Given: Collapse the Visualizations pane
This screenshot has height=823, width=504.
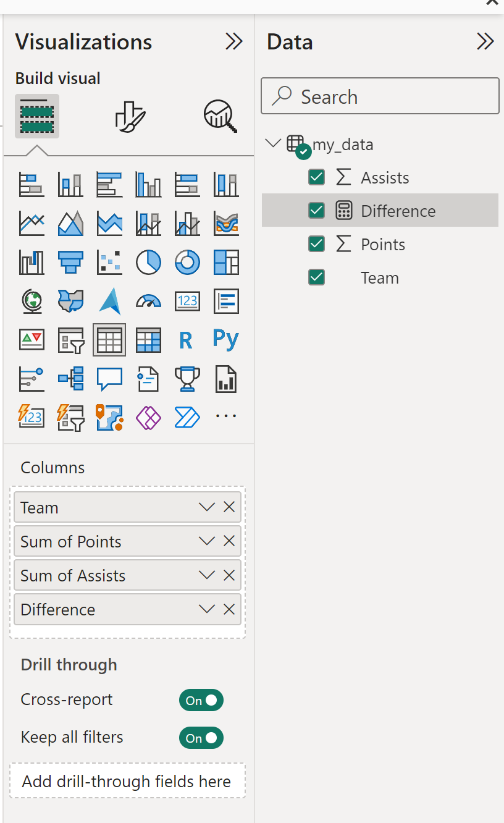Looking at the screenshot, I should [233, 41].
